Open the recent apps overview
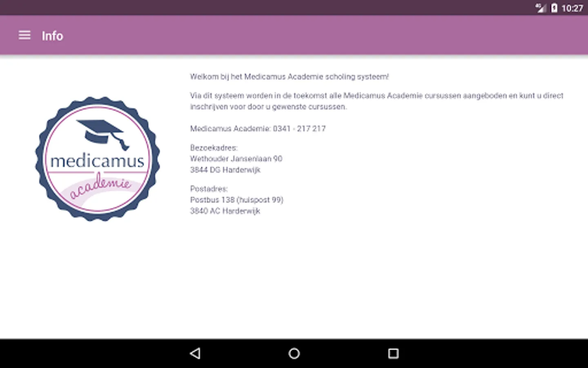This screenshot has width=588, height=368. (x=393, y=353)
